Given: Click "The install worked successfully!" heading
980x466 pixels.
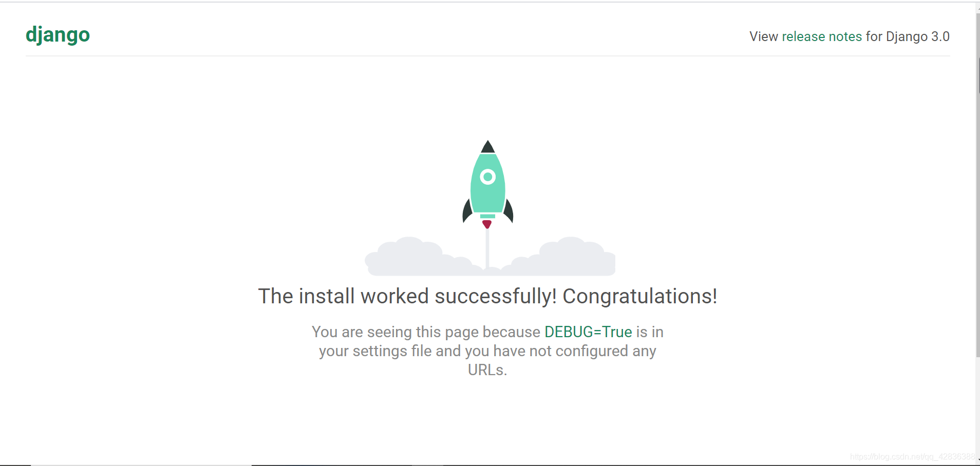Looking at the screenshot, I should (487, 296).
